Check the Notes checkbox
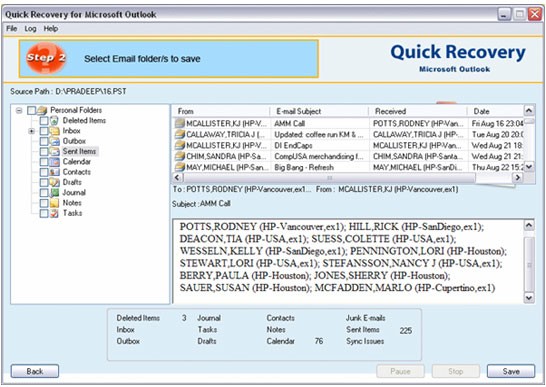Screen dimensions: 546x387 pyautogui.click(x=44, y=203)
